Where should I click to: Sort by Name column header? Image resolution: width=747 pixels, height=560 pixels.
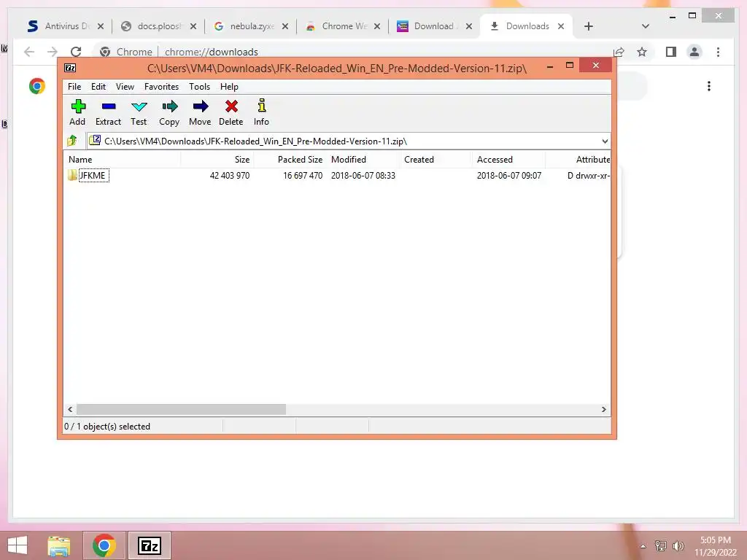(122, 160)
